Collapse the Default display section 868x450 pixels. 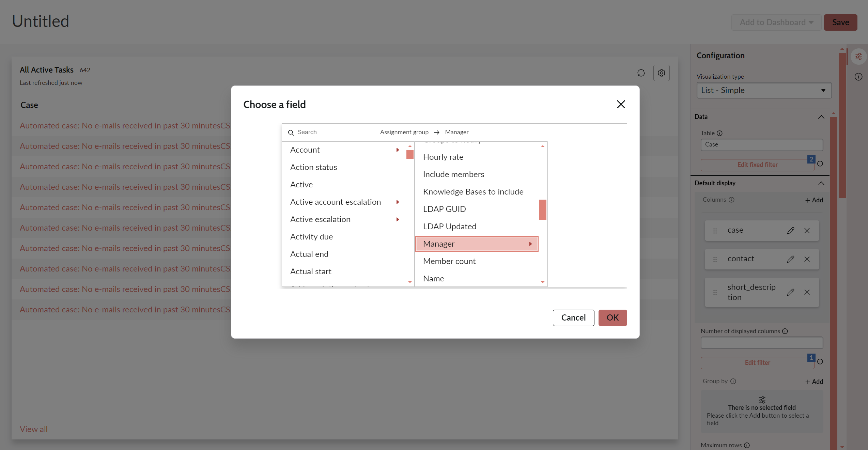pos(821,183)
